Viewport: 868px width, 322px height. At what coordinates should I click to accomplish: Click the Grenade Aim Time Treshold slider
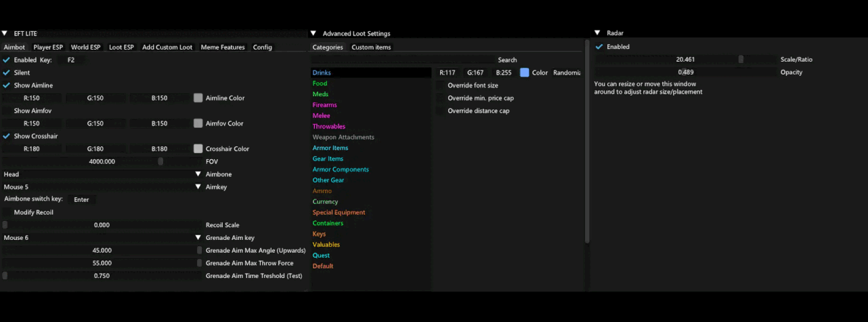tap(102, 276)
